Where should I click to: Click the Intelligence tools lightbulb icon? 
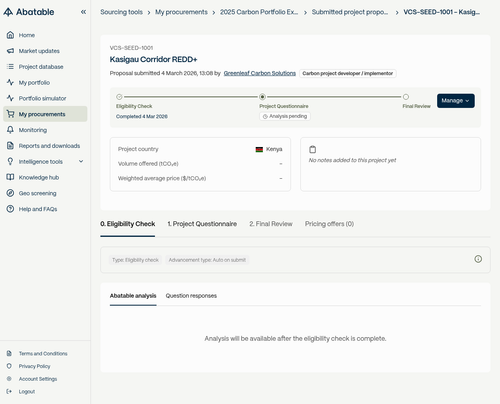coord(10,161)
